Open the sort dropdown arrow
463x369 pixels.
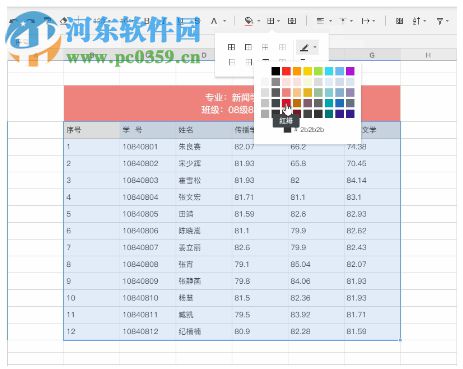(x=425, y=21)
